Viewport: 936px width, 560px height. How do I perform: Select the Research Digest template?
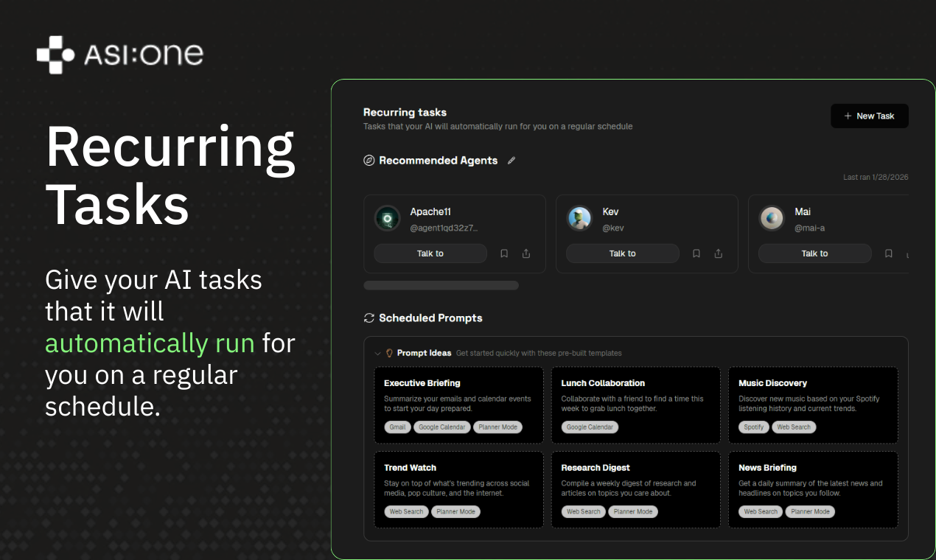(x=635, y=490)
